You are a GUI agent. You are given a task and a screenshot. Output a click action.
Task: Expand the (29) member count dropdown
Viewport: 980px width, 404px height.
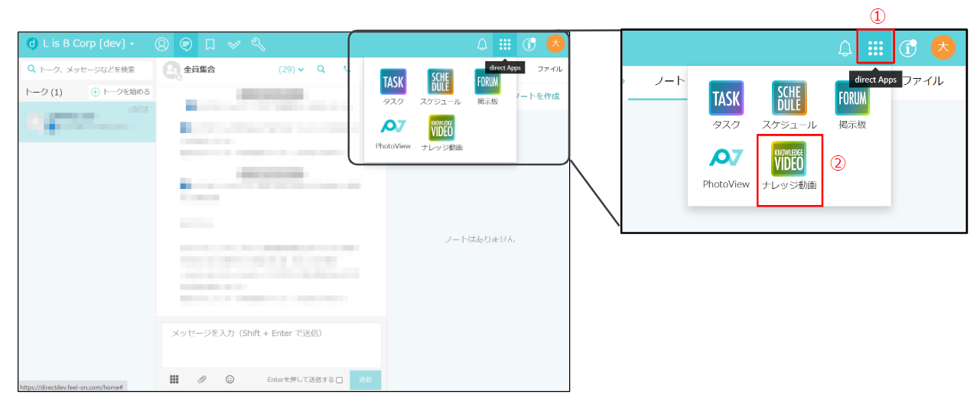(x=291, y=69)
